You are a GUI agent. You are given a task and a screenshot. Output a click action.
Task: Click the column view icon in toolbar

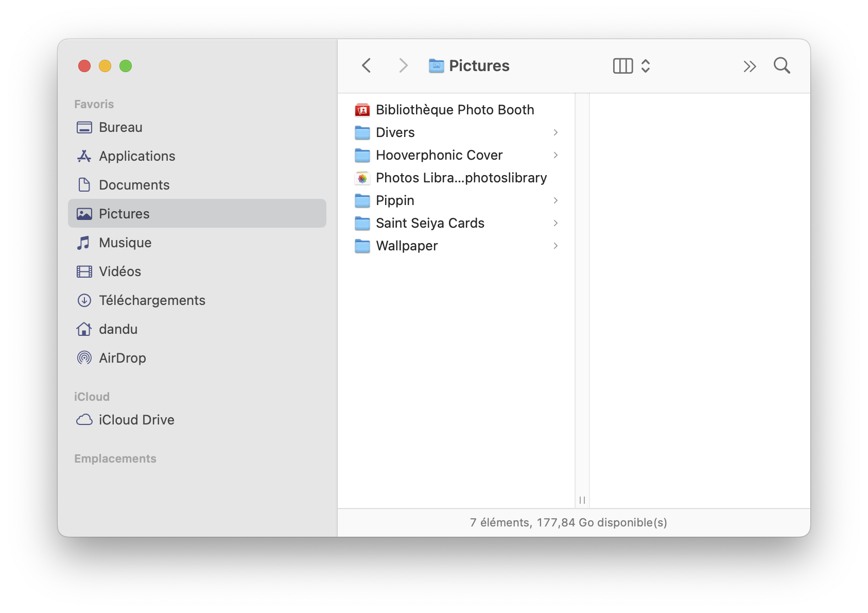pyautogui.click(x=623, y=66)
